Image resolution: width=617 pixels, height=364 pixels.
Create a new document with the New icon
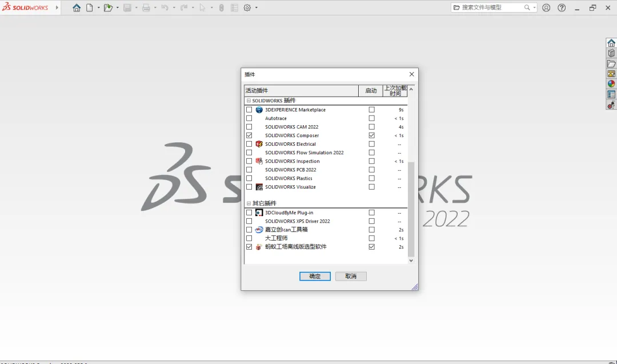pos(90,7)
